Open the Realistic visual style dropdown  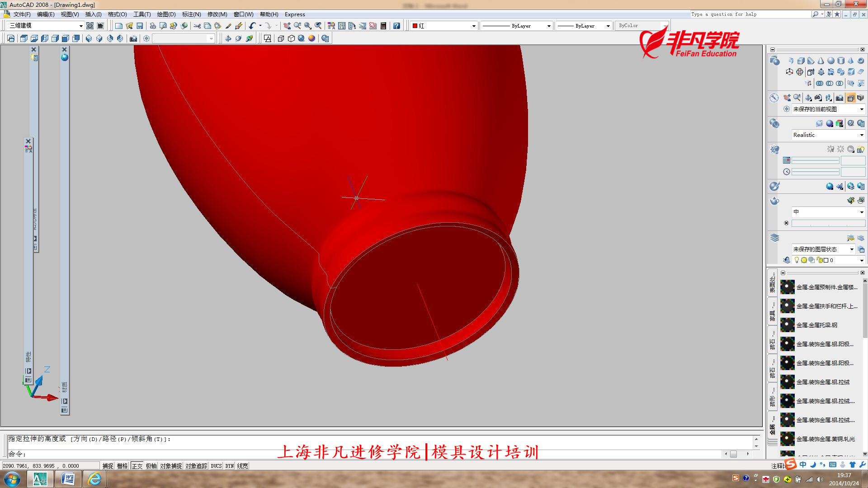828,135
